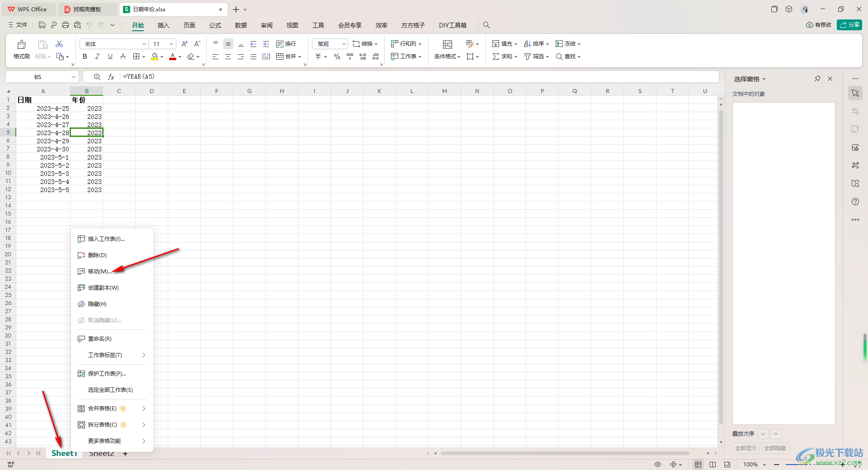Screen dimensions: 868x470
Task: Toggle underline formatting
Action: click(110, 56)
